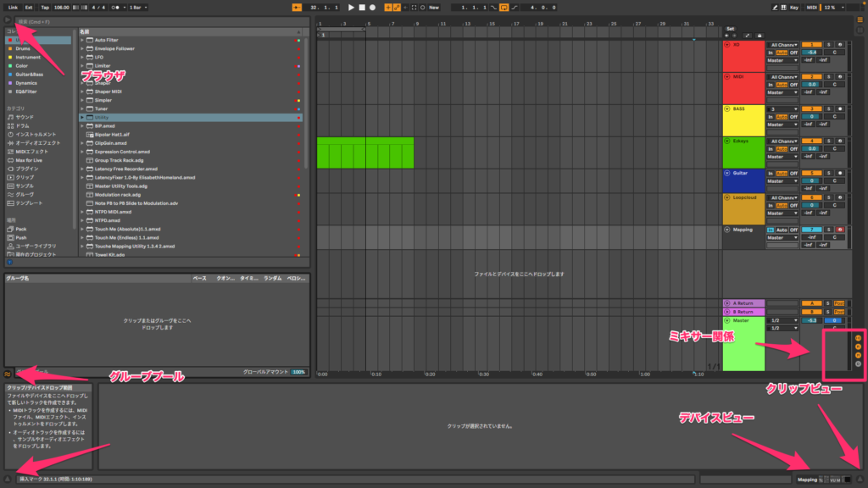Fold the Ezkeys track with its arrow
This screenshot has height=488, width=868.
(x=727, y=141)
